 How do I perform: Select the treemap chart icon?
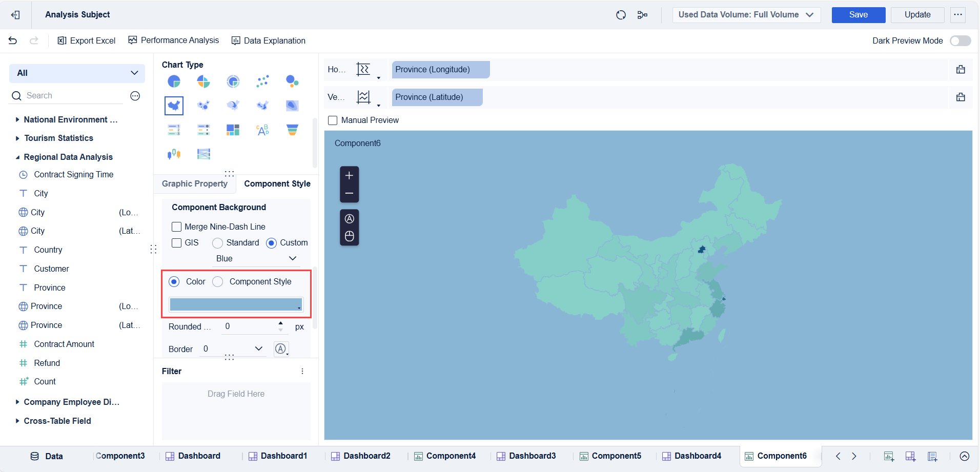233,130
